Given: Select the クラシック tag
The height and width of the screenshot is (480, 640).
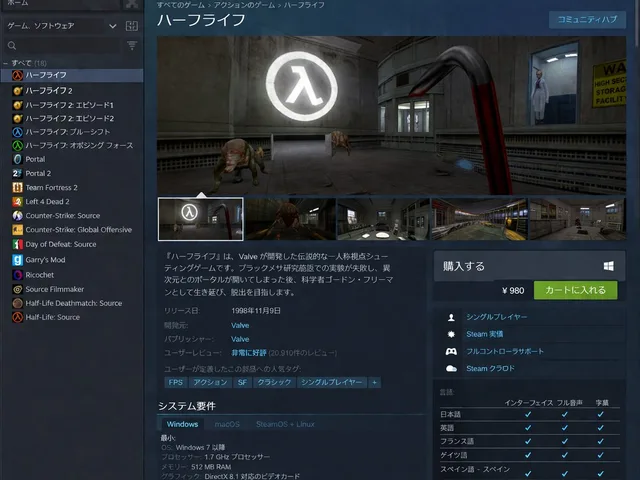Looking at the screenshot, I should [274, 382].
